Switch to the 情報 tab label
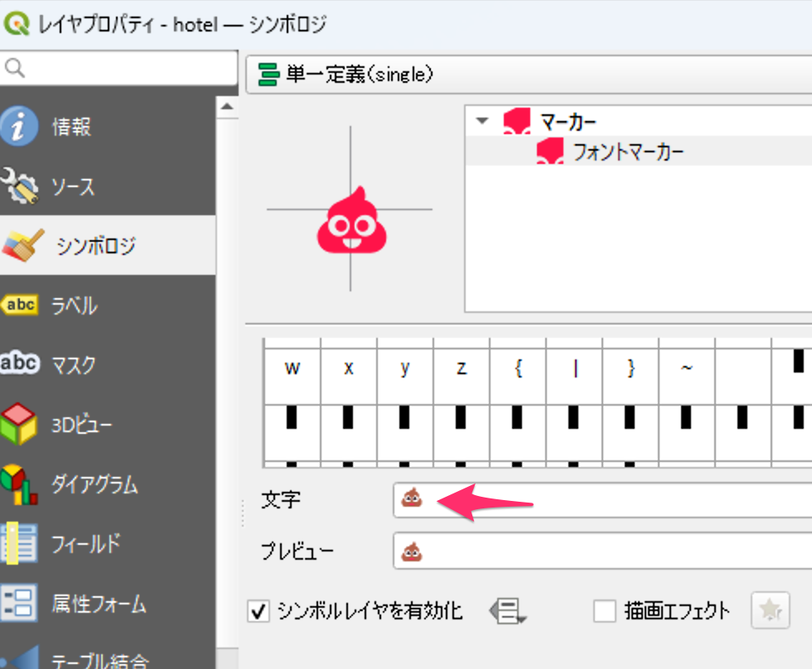The width and height of the screenshot is (812, 669). (71, 127)
